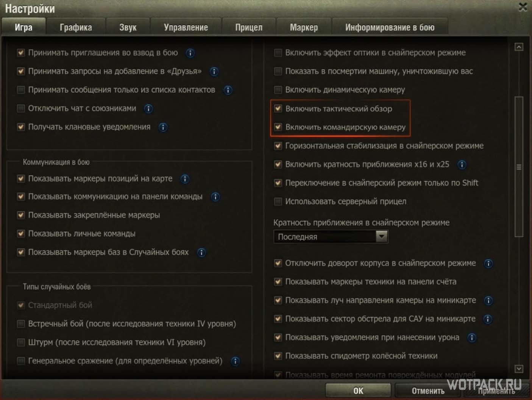Open sniper zoom dropdown showing Последняя

click(331, 237)
